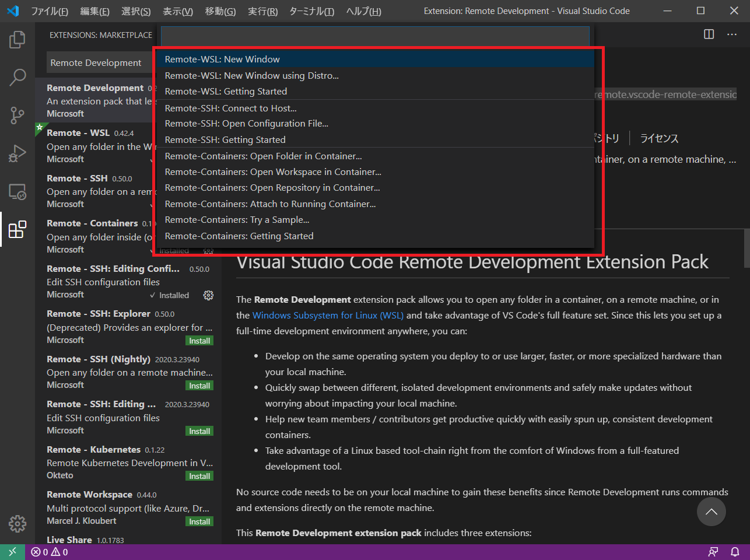750x560 pixels.
Task: Click the command palette input field
Action: [375, 36]
